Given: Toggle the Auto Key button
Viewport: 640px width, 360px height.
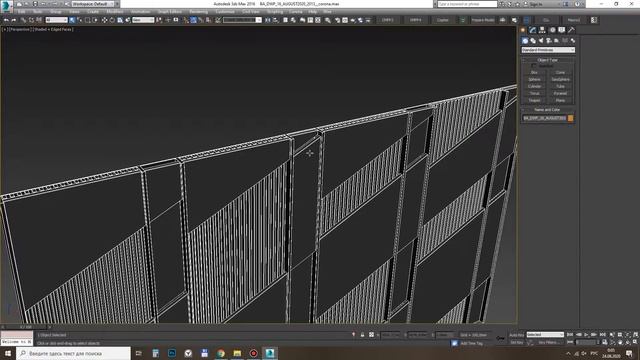Looking at the screenshot, I should [x=516, y=335].
